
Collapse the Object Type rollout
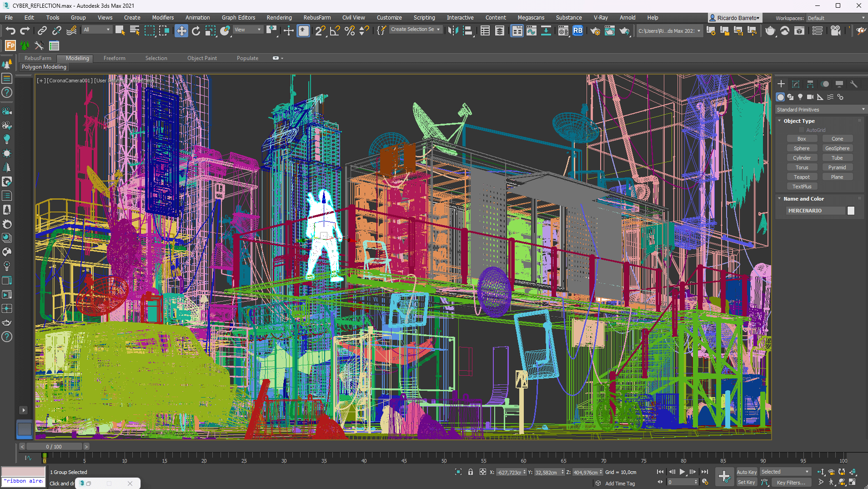(779, 121)
